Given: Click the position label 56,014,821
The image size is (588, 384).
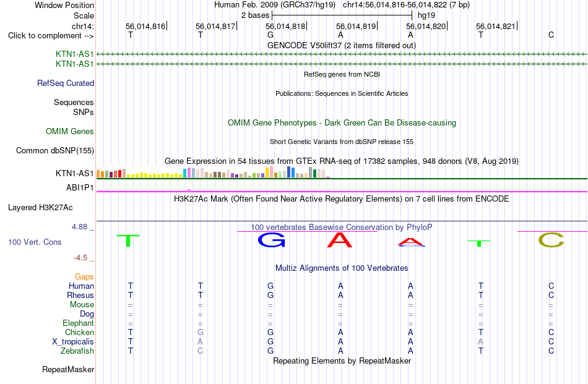Looking at the screenshot, I should click(496, 26).
